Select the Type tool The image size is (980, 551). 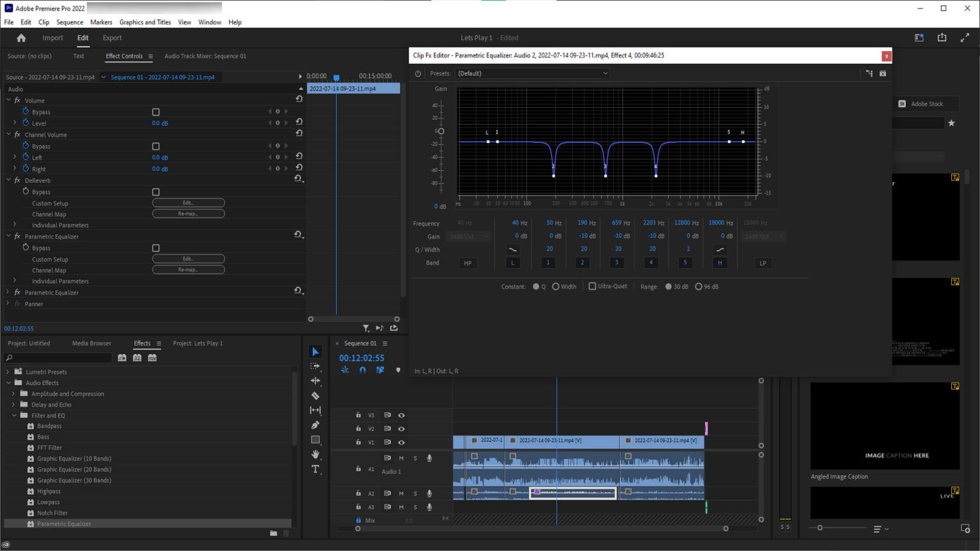click(315, 469)
